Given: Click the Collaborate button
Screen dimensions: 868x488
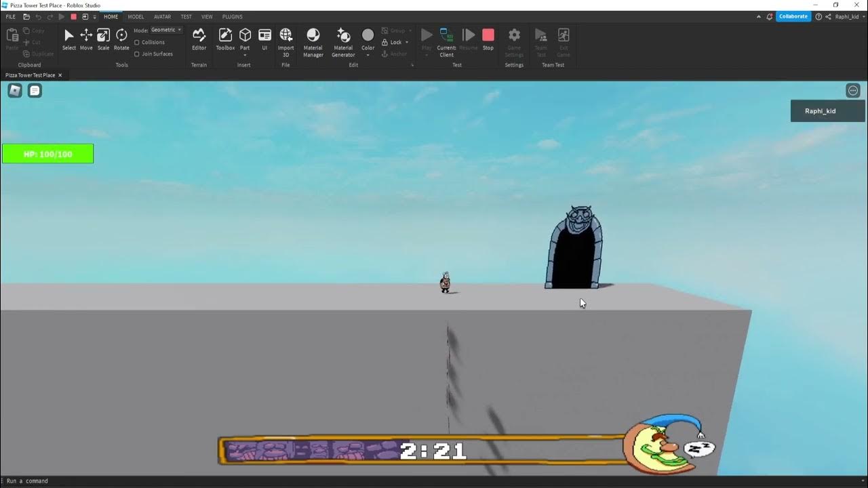Looking at the screenshot, I should [x=793, y=16].
